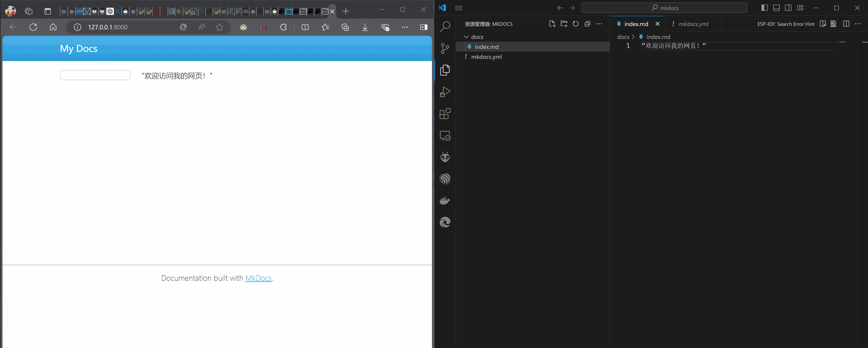Open the Source Control view
The width and height of the screenshot is (868, 348).
click(445, 48)
